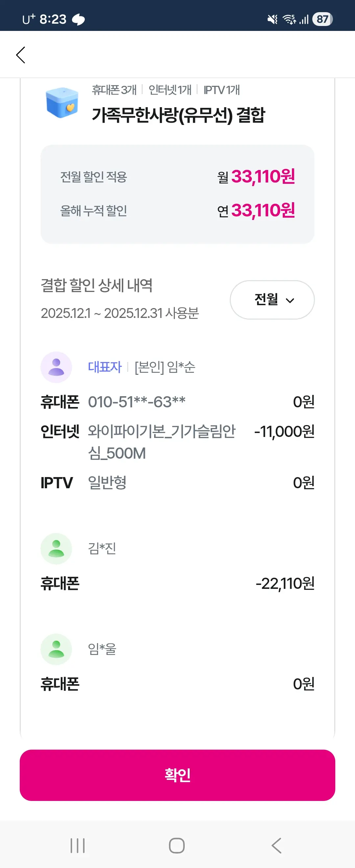Tap the blue gift box bundle icon
Screen dimensions: 355x868
[x=62, y=103]
